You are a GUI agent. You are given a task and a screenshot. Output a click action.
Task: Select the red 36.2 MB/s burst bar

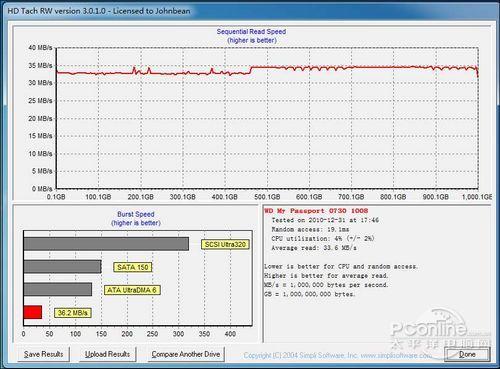(33, 312)
